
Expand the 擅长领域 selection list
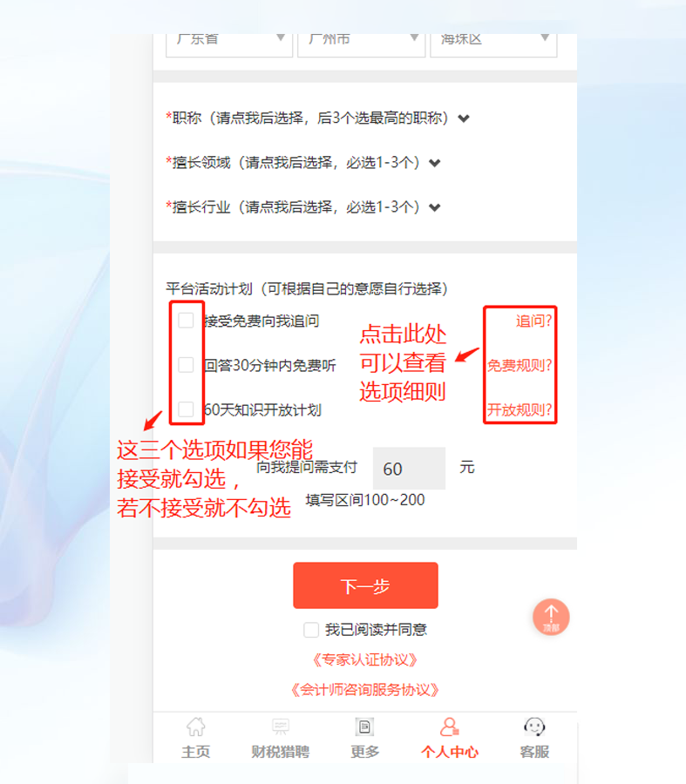coord(435,163)
